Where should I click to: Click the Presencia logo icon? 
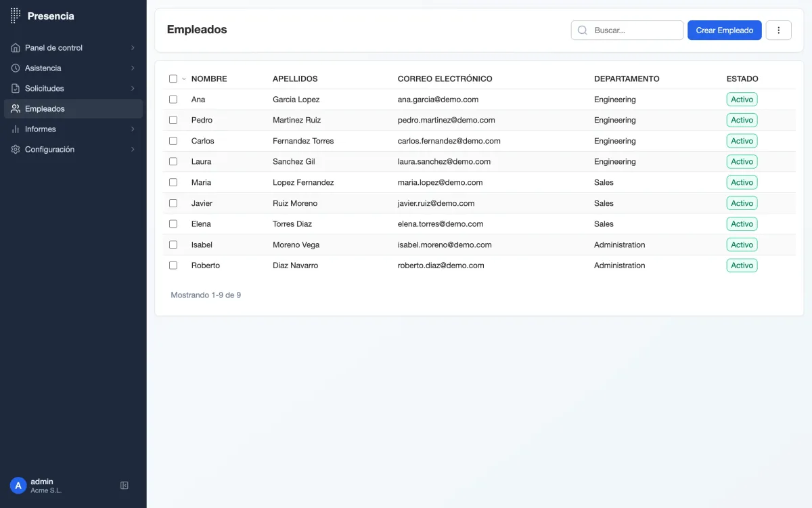(x=15, y=16)
